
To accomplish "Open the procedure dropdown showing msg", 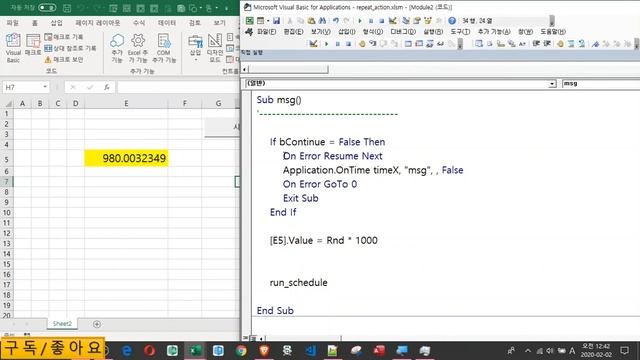I will click(601, 83).
